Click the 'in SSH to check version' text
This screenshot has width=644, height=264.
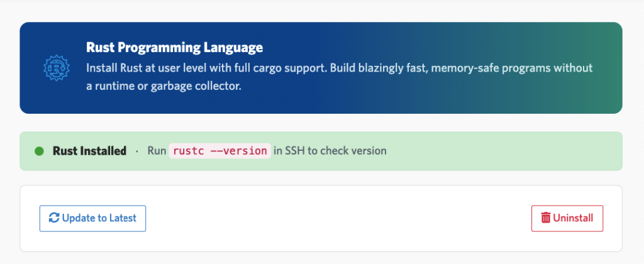point(330,151)
